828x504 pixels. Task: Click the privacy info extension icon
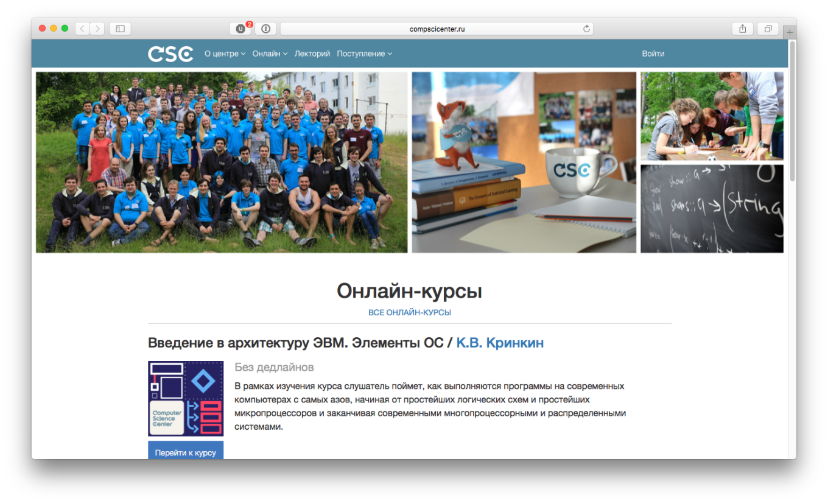tap(265, 29)
